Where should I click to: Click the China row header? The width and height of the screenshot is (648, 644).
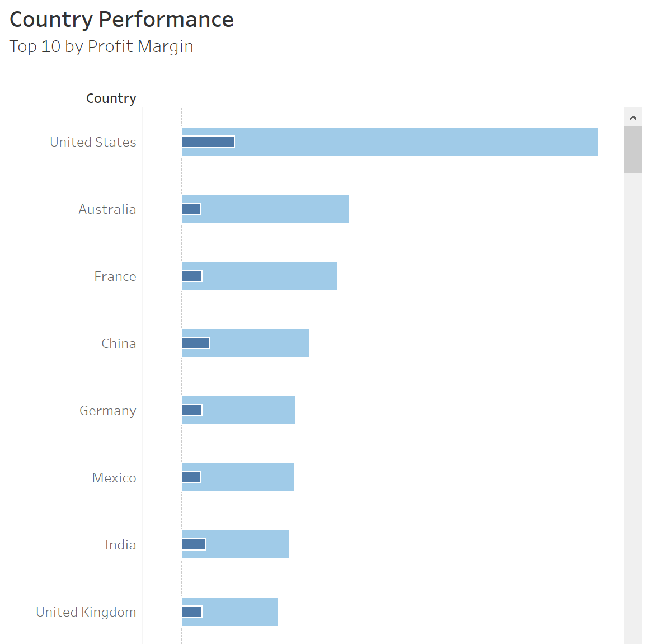[x=119, y=343]
